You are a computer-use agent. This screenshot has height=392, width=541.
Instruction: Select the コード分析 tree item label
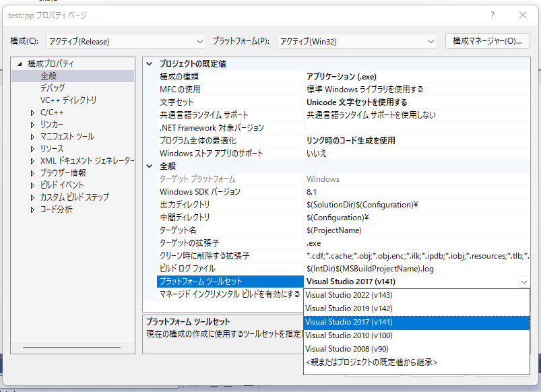[x=56, y=209]
